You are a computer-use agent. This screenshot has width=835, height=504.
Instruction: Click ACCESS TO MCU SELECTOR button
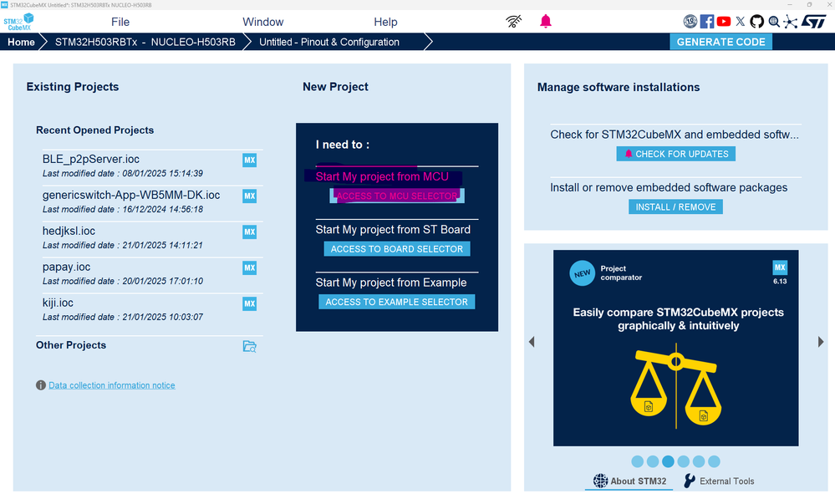397,196
